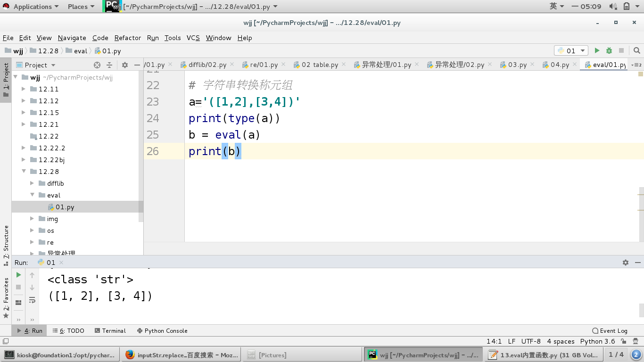The image size is (644, 362).
Task: Open Run panel gear settings
Action: [x=626, y=263]
